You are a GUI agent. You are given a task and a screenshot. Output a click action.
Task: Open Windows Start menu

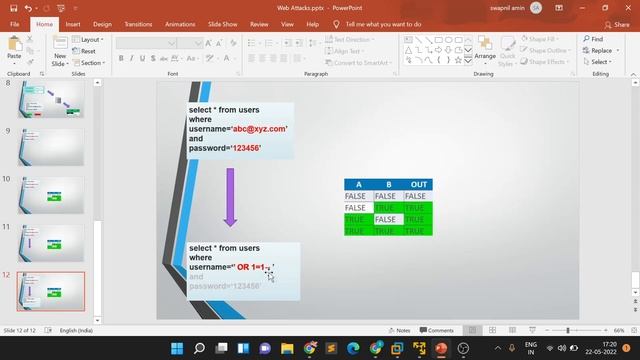coord(177,348)
